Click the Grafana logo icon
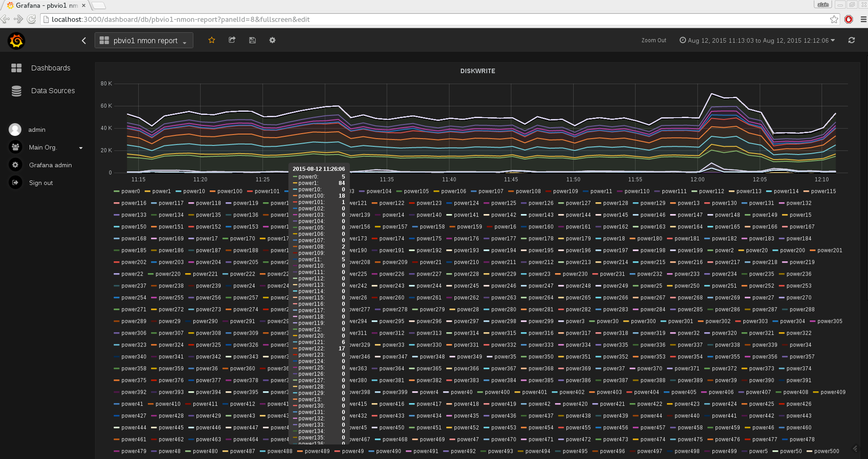The image size is (868, 459). click(x=16, y=41)
